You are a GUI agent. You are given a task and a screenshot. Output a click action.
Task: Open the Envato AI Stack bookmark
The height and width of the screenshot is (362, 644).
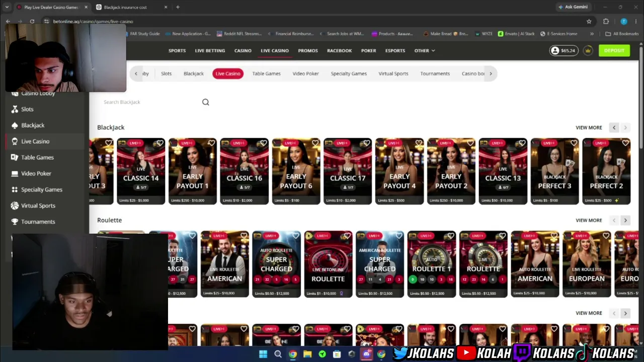[516, 34]
